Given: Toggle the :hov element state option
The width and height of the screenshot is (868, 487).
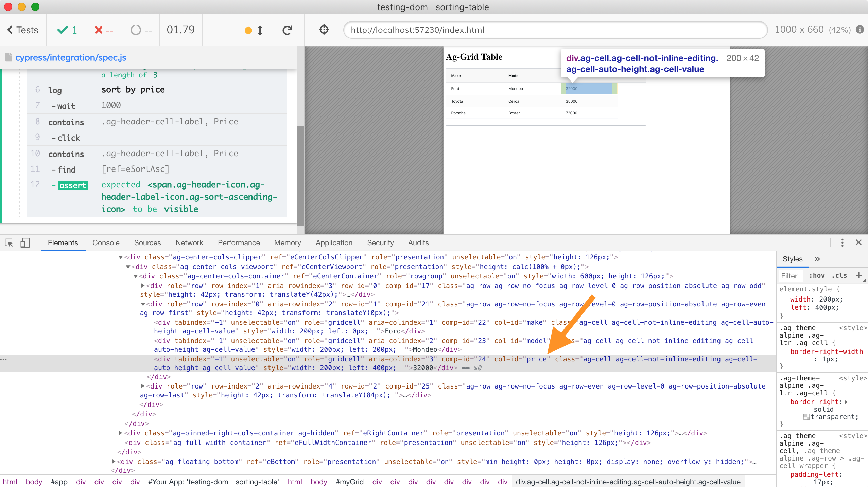Looking at the screenshot, I should click(817, 276).
